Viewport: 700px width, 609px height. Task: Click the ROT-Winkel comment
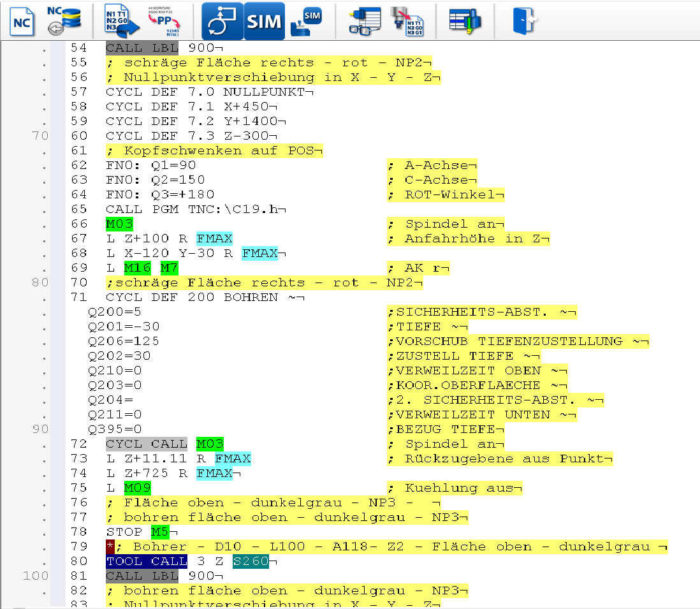pyautogui.click(x=446, y=194)
